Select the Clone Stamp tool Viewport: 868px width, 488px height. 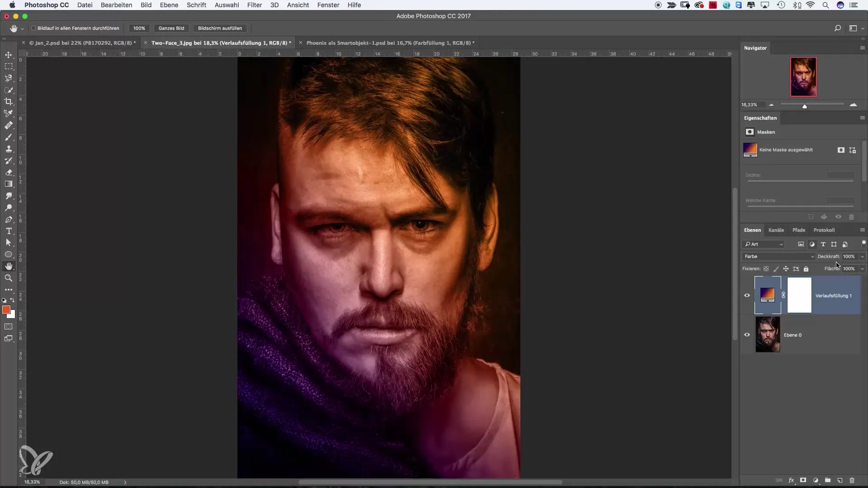click(9, 149)
